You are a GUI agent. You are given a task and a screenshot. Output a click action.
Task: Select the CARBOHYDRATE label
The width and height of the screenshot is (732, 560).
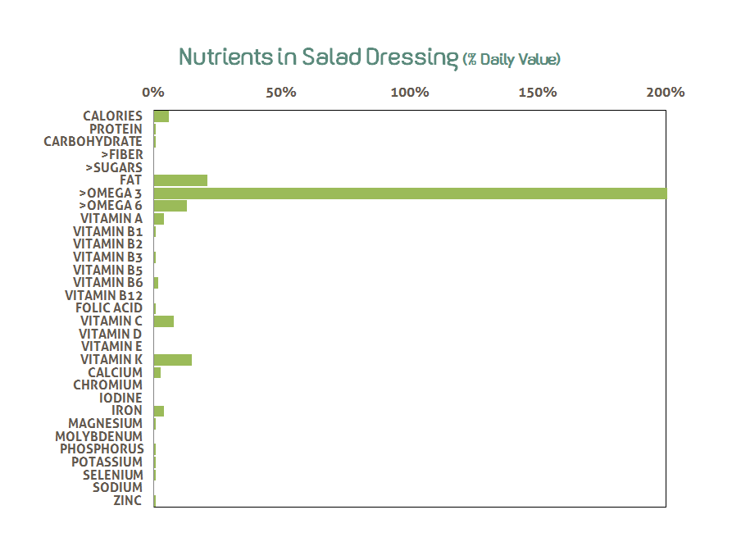pyautogui.click(x=93, y=142)
